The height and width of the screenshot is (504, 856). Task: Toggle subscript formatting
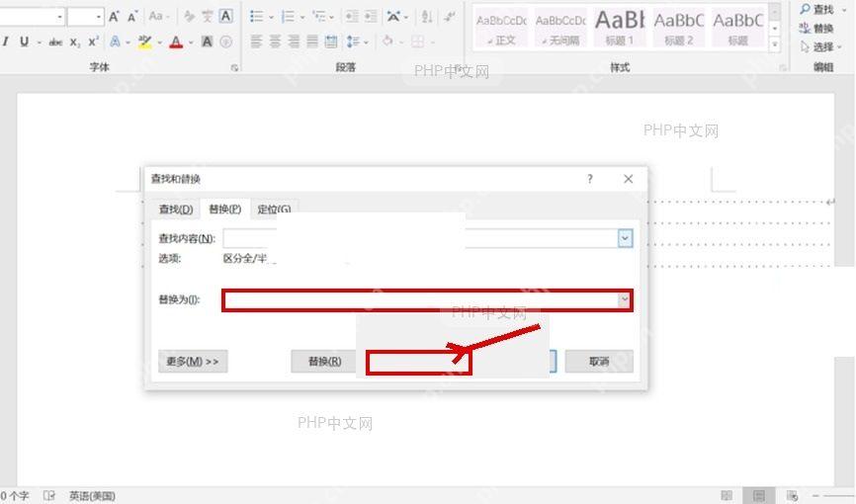75,42
